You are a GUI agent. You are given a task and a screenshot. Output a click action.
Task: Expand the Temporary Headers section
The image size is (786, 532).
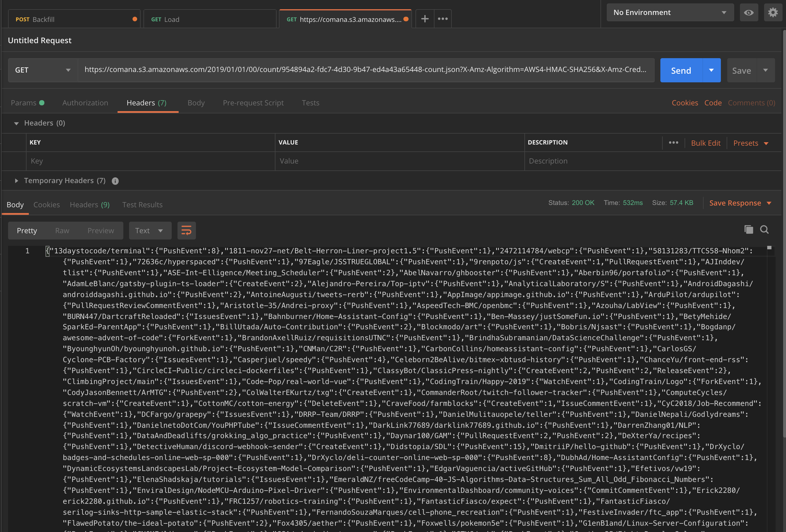pos(16,181)
